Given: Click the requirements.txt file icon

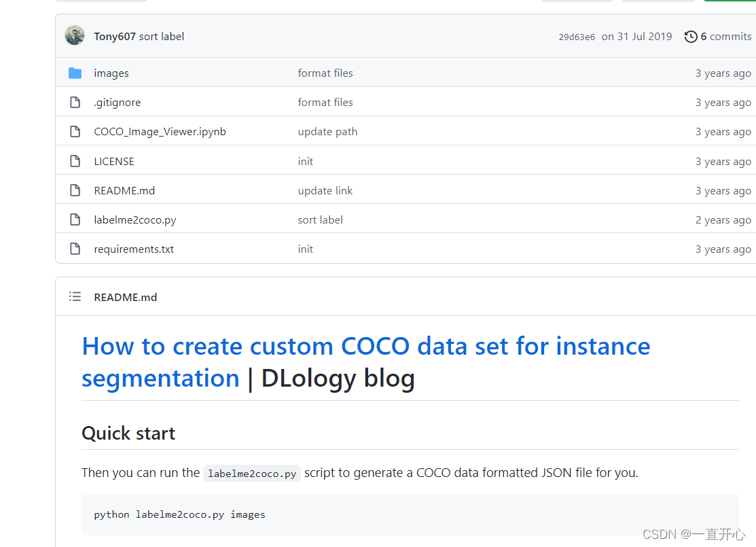Looking at the screenshot, I should [x=75, y=249].
